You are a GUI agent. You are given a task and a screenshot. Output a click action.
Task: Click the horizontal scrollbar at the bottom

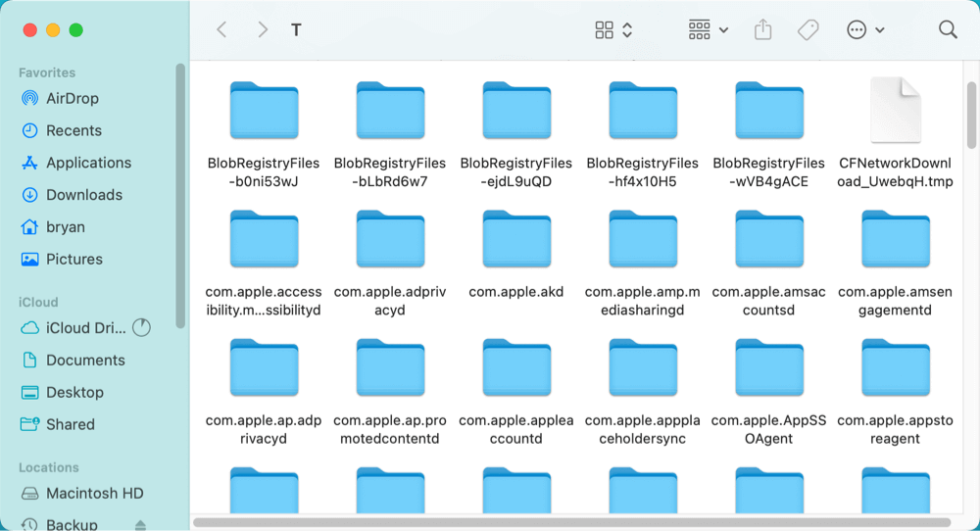click(572, 522)
